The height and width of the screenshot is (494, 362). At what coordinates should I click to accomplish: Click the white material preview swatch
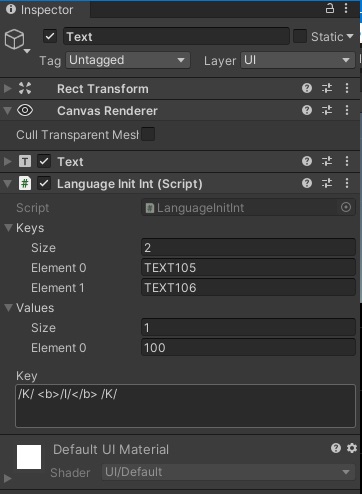pos(29,457)
